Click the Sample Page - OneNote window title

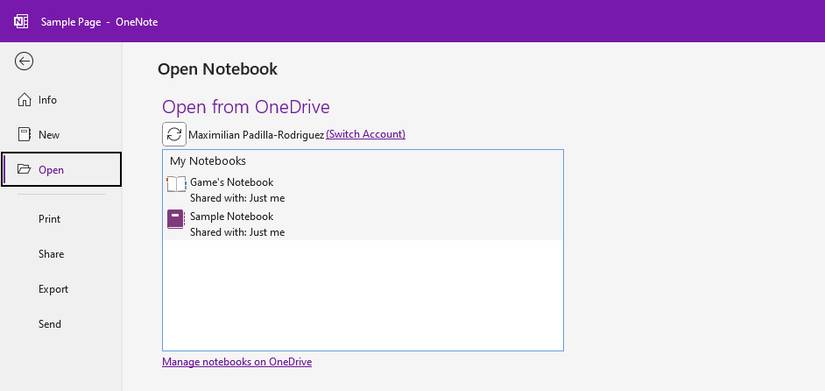(99, 22)
